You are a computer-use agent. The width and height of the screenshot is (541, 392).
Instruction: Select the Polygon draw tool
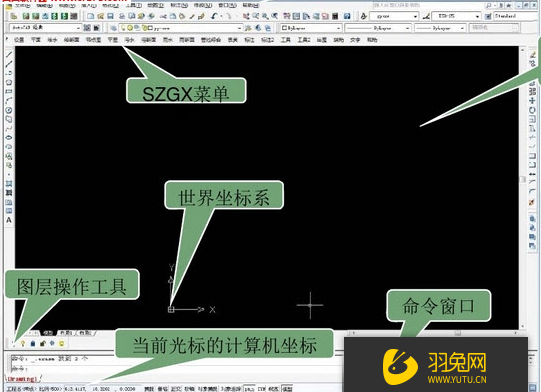click(x=9, y=82)
